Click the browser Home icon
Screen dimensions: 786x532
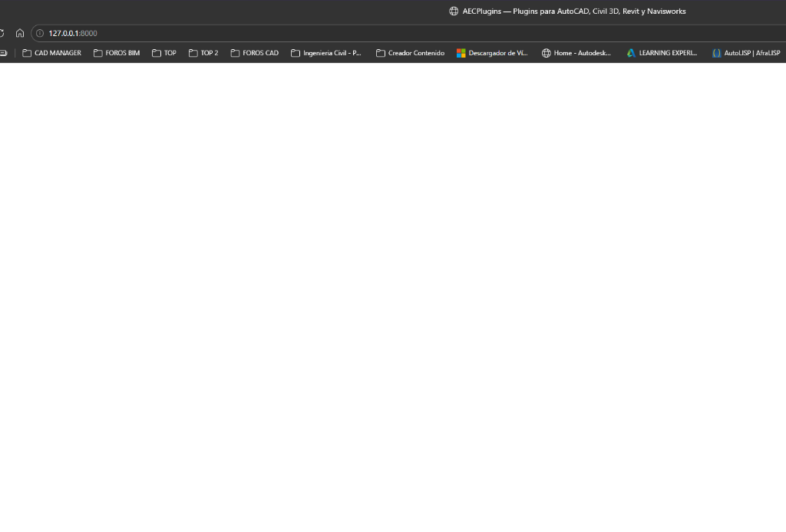[19, 33]
